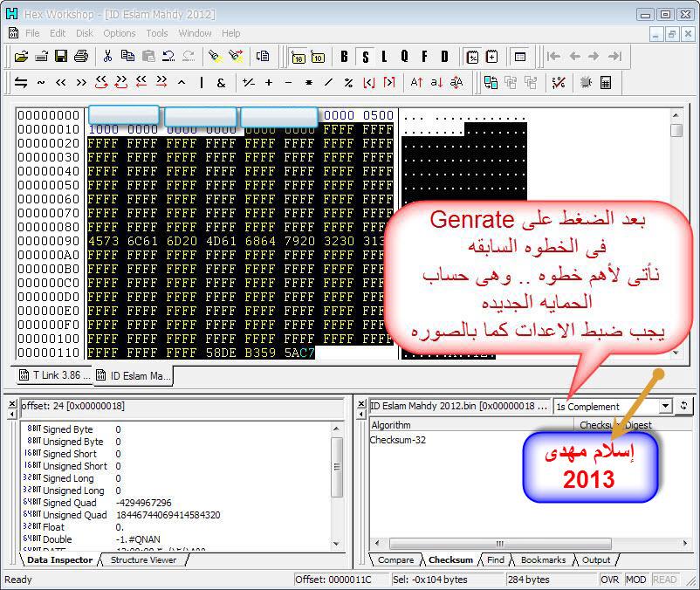The image size is (700, 590).
Task: Toggle the OVR overwrite mode indicator
Action: click(x=610, y=580)
